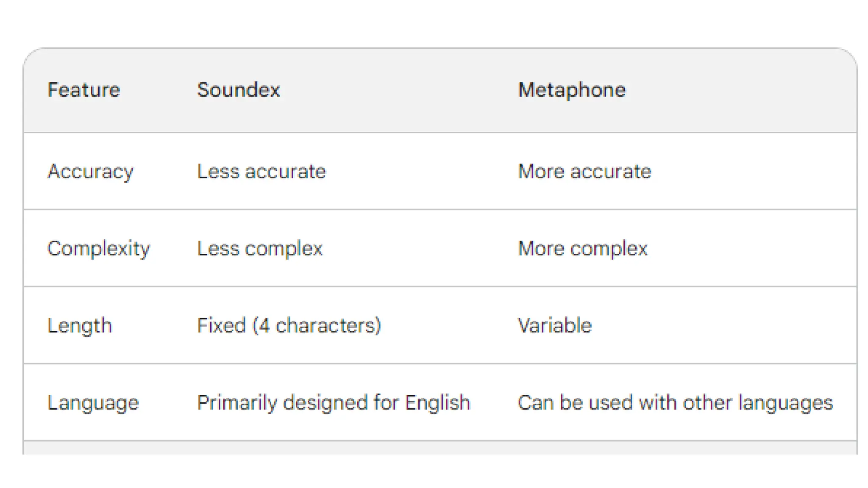This screenshot has height=488, width=868.
Task: Click the 'More complex' cell
Action: point(583,249)
